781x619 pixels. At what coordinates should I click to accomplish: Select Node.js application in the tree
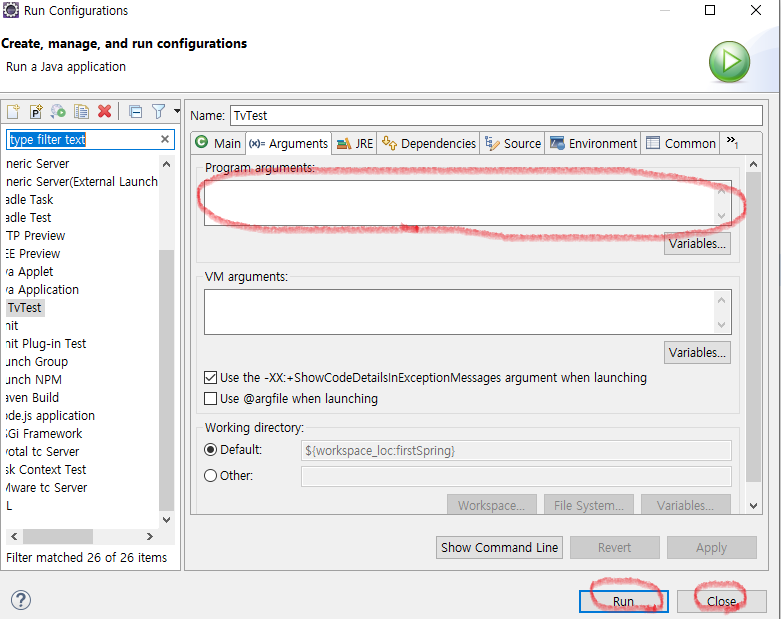point(50,416)
